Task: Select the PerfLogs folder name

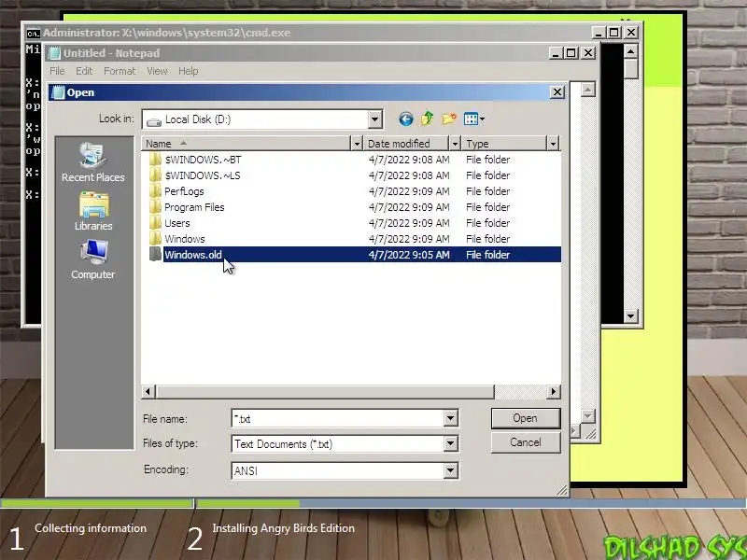Action: tap(184, 191)
